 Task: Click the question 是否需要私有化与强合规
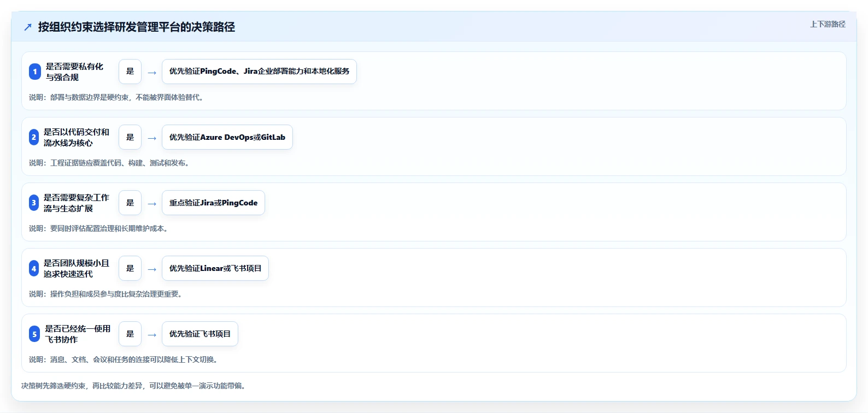tap(74, 72)
